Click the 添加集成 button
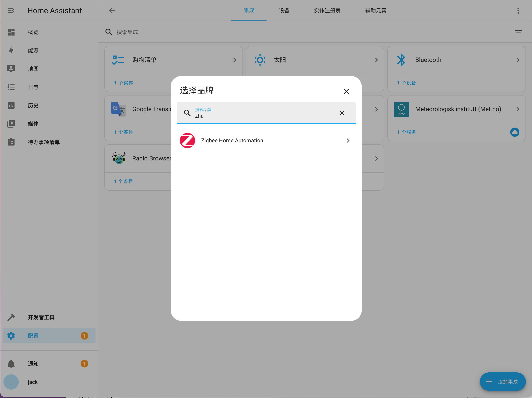Screen dimensions: 532x398 pos(502,381)
